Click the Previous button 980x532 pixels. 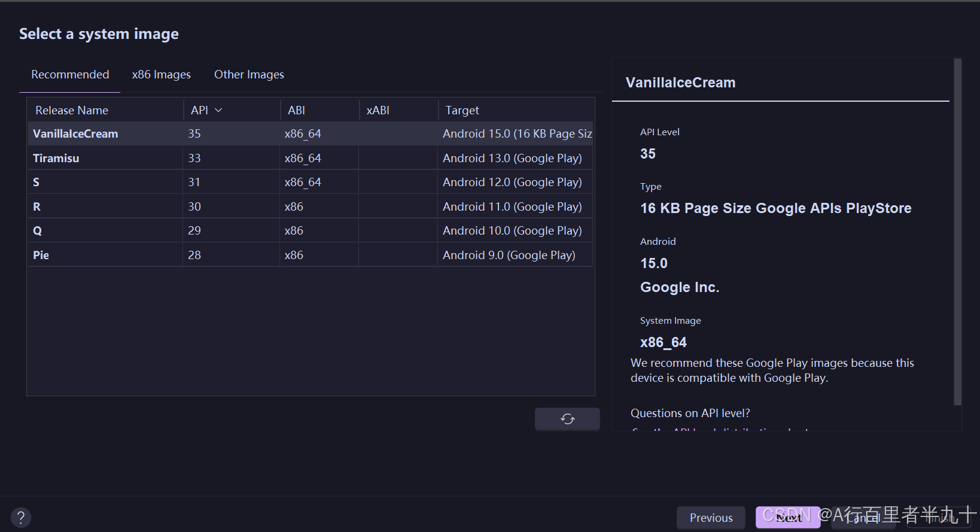pos(711,518)
